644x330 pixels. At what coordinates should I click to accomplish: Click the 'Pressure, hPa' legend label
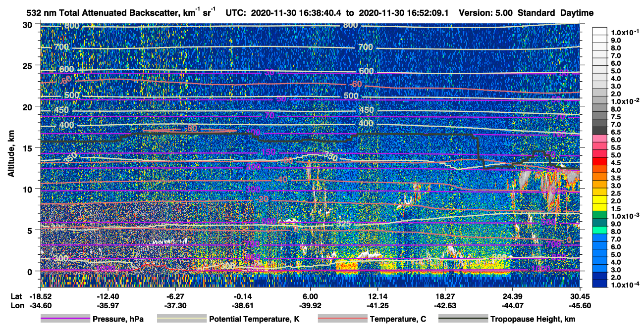coord(118,319)
